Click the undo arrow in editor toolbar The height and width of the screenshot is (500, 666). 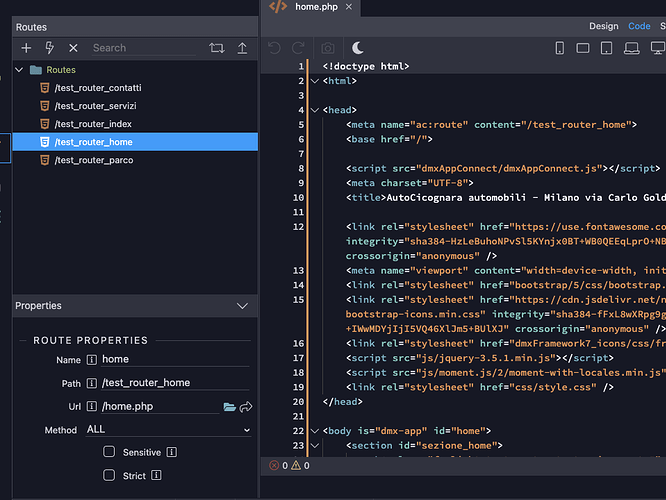[x=274, y=48]
